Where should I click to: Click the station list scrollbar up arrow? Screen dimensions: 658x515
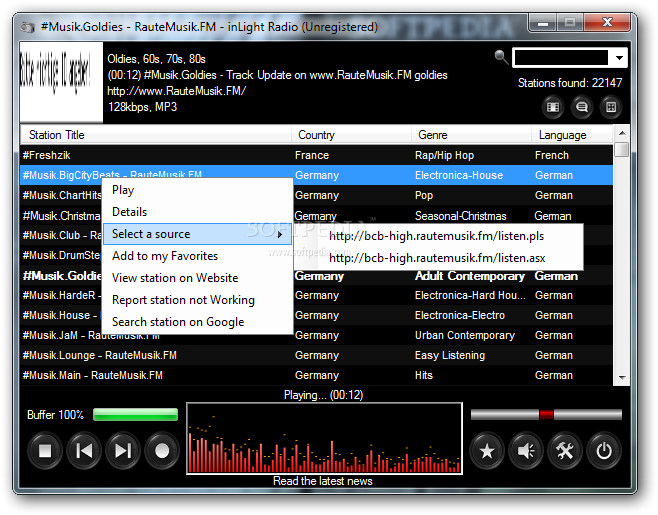pos(622,133)
